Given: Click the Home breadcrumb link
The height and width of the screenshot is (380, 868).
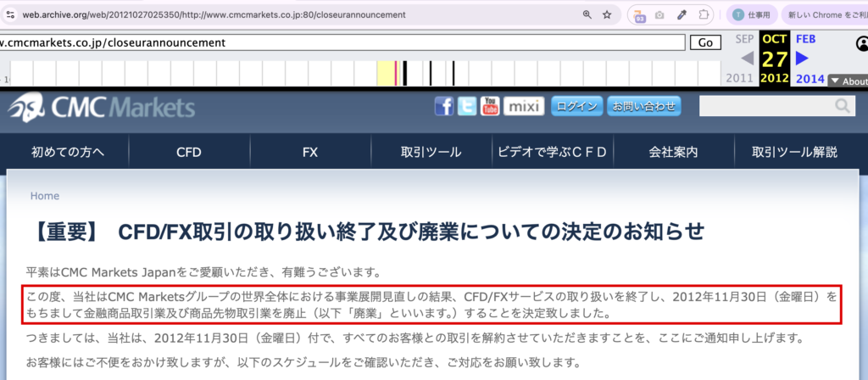Looking at the screenshot, I should (45, 196).
